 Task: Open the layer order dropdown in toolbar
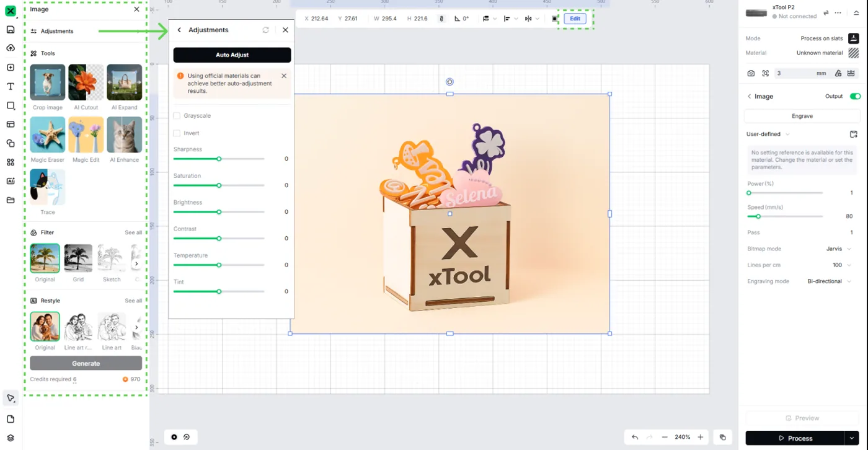tap(490, 19)
